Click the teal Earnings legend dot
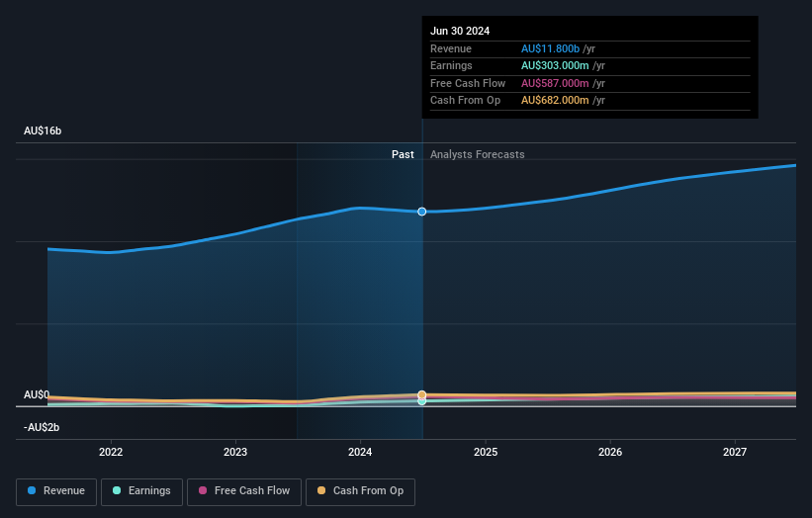This screenshot has height=518, width=812. point(117,490)
